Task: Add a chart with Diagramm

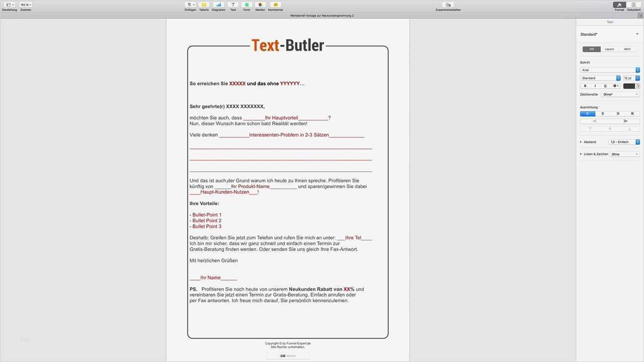Action: click(x=218, y=5)
